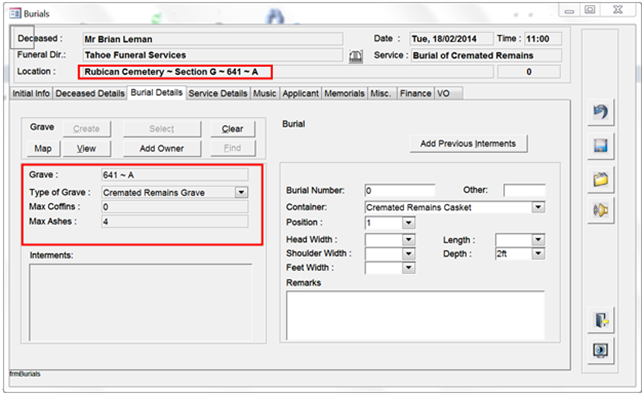642x394 pixels.
Task: Switch to the Finance tab
Action: pos(416,93)
